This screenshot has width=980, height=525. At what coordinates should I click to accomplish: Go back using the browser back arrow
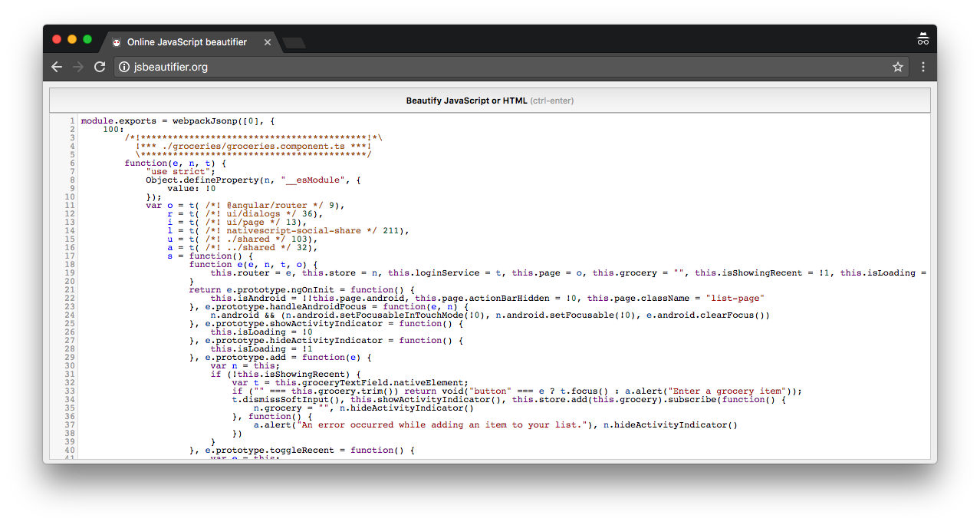coord(57,67)
